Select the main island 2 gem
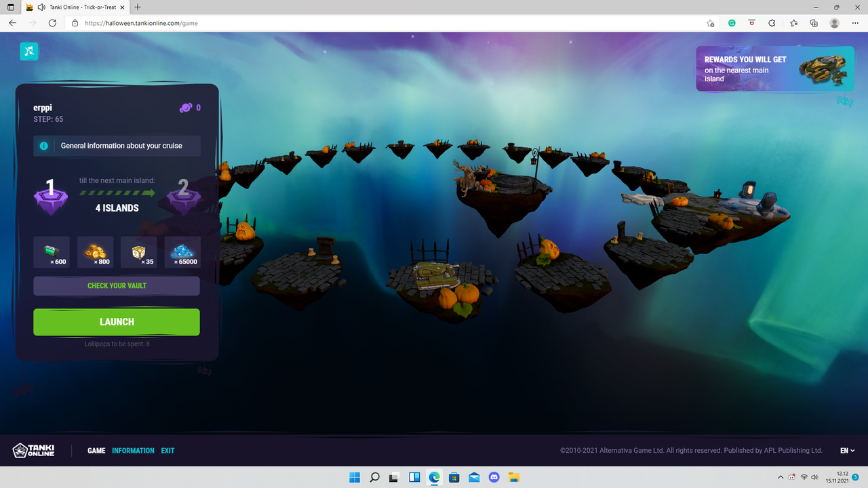 click(x=183, y=196)
